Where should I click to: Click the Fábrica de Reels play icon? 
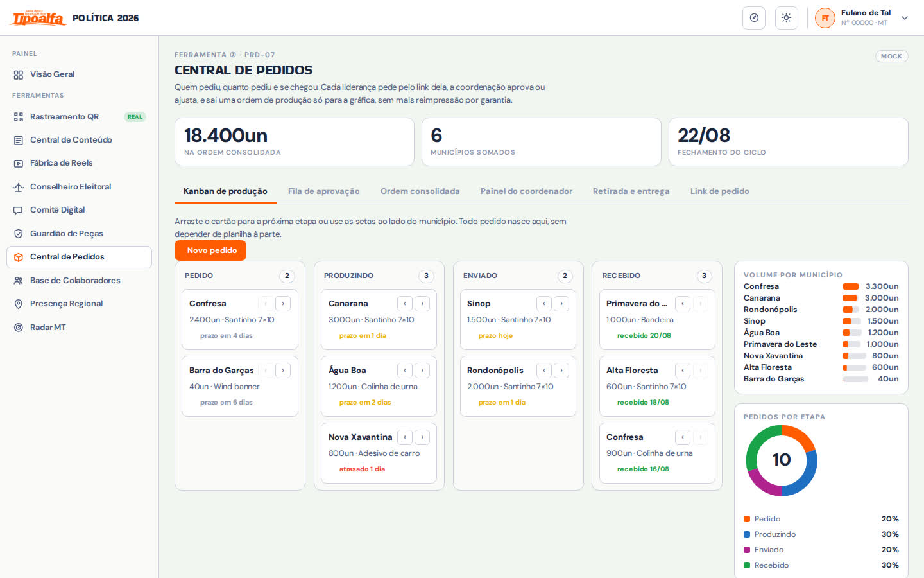pyautogui.click(x=19, y=163)
